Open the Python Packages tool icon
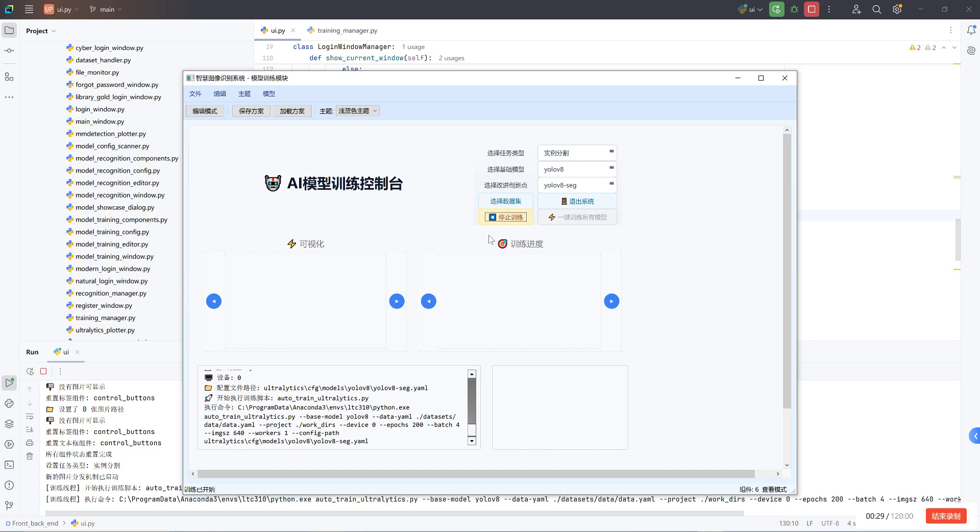Image resolution: width=980 pixels, height=532 pixels. point(9,403)
